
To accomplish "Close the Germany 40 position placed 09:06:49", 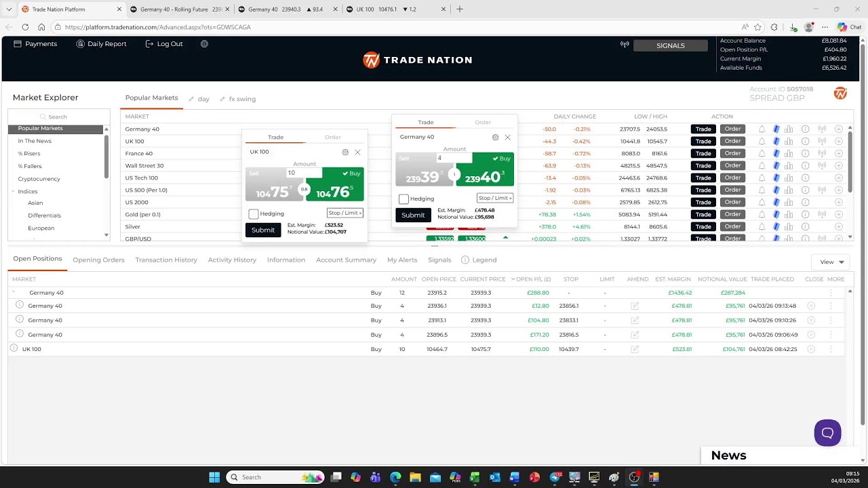I will tap(811, 335).
